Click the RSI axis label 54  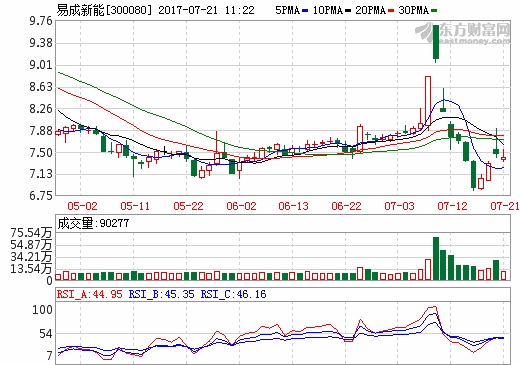click(46, 334)
